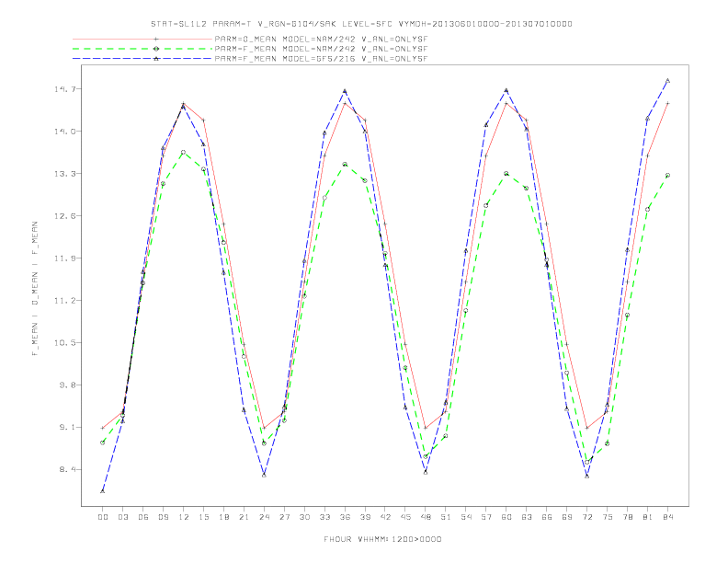
Task: Click the green NAM circle marker at hour 00
Action: [x=103, y=442]
